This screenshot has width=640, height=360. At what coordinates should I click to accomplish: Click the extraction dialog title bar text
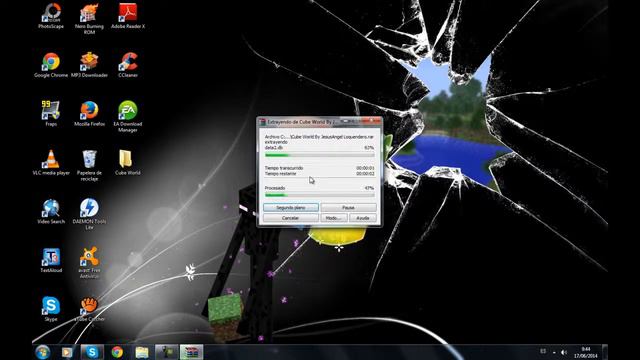301,122
